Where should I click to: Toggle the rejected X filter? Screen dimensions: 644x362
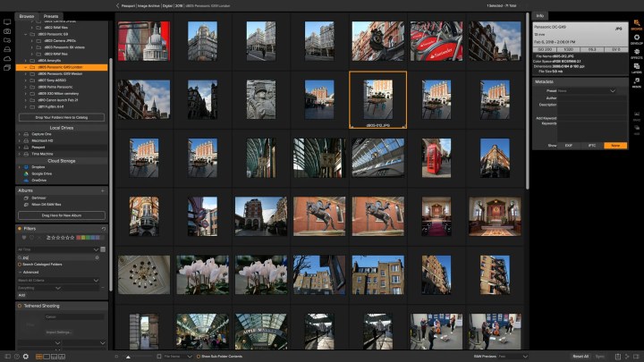[39, 238]
